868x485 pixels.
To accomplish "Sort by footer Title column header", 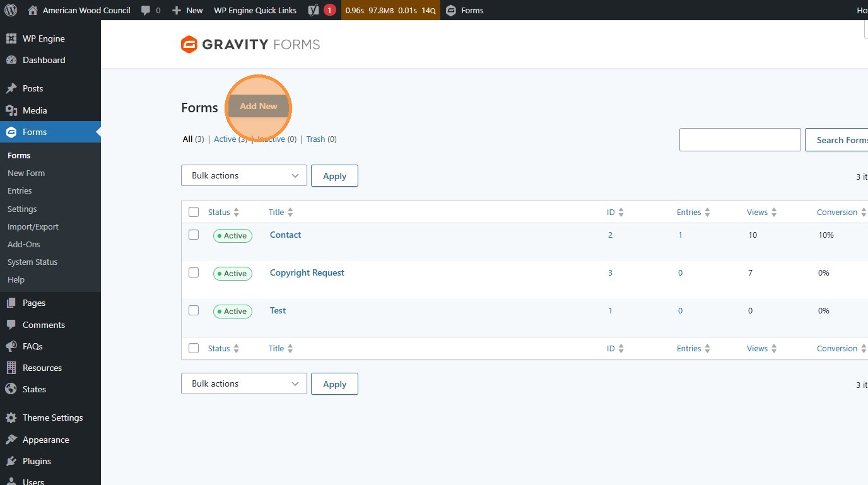I will (281, 348).
